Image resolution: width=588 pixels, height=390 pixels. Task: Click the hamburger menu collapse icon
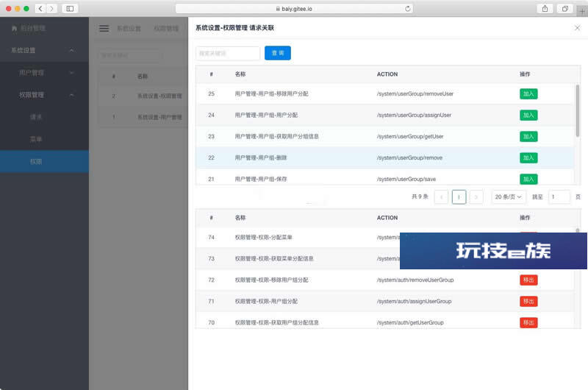coord(104,29)
